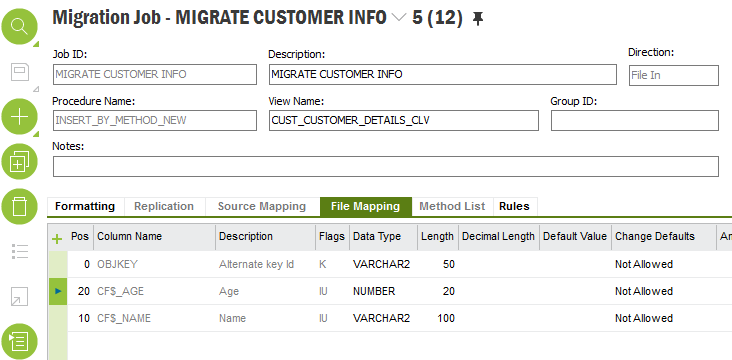
Task: Click the green New plus icon
Action: pyautogui.click(x=20, y=117)
